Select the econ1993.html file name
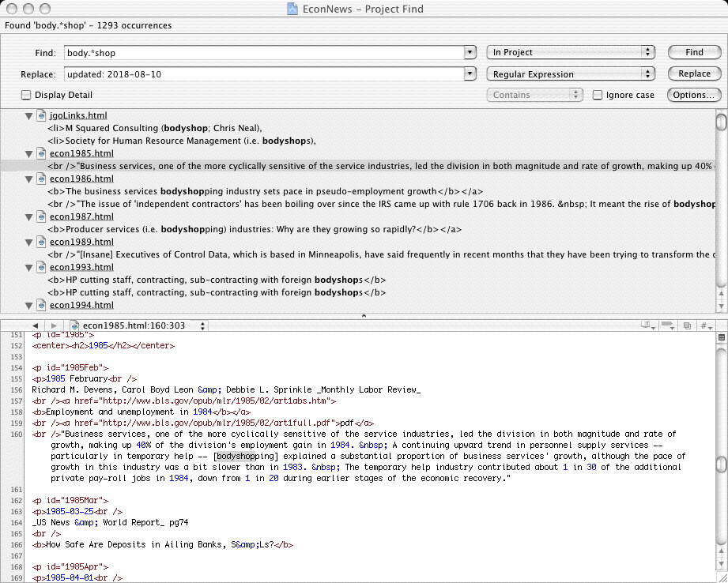The width and height of the screenshot is (728, 583). click(x=81, y=267)
